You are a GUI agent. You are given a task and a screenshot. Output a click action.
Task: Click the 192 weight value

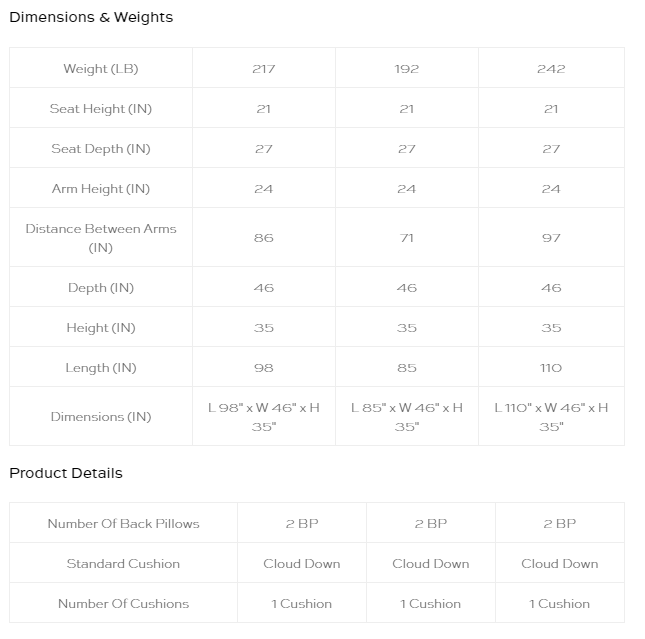pos(406,69)
